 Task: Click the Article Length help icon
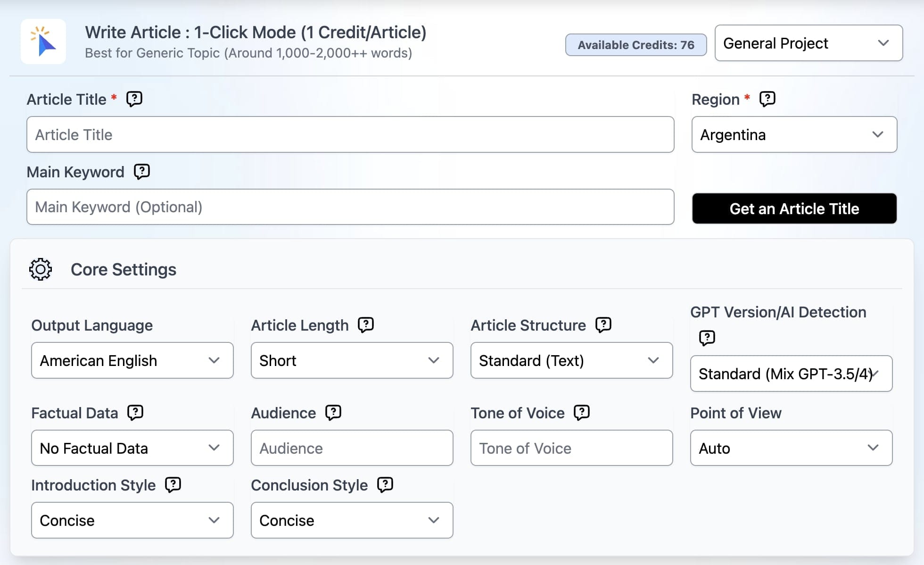[365, 325]
